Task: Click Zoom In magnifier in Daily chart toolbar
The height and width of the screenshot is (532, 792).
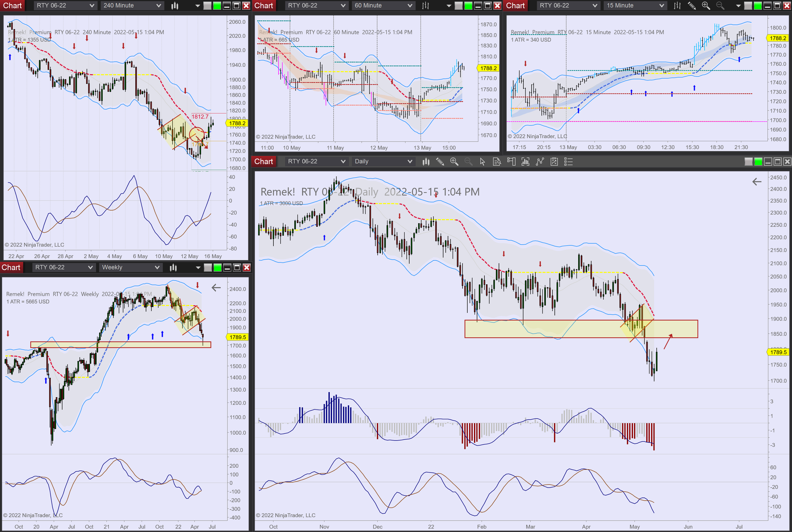Action: coord(454,161)
